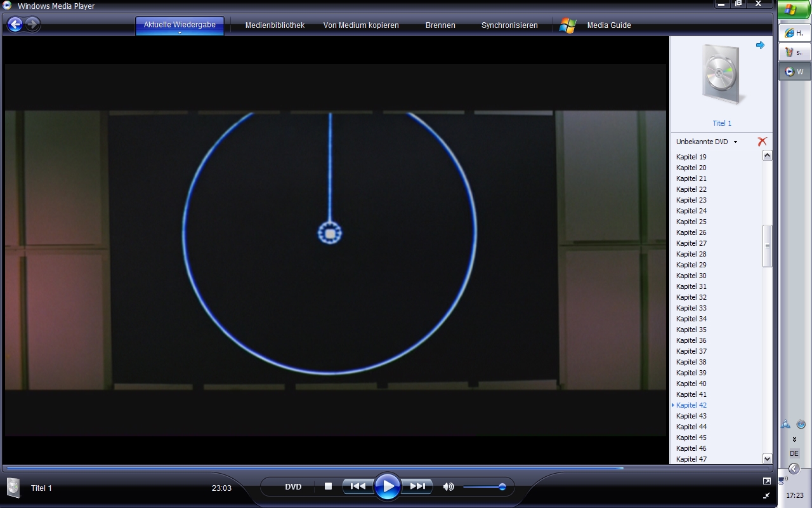Switch to the Brennen tab
The image size is (812, 508).
click(440, 25)
